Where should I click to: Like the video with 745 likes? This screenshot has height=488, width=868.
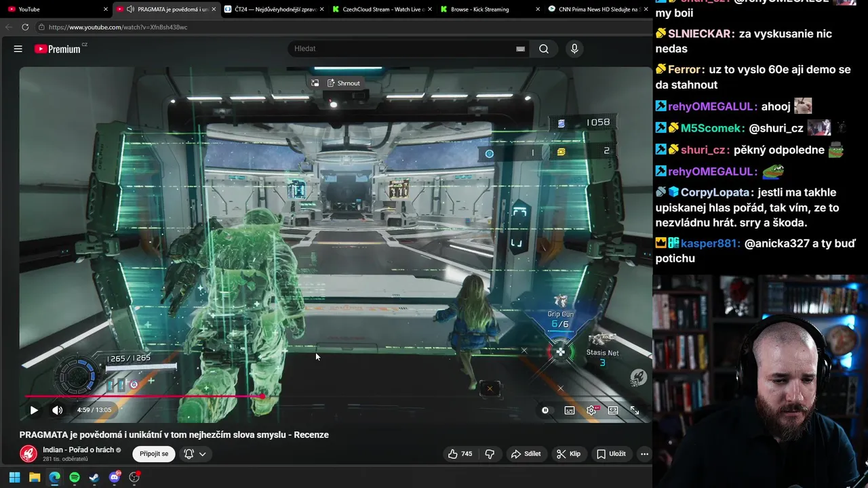pos(460,454)
